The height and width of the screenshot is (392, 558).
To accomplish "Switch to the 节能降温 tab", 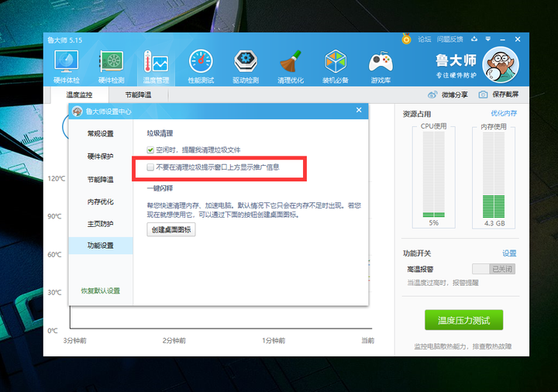I will coord(138,95).
